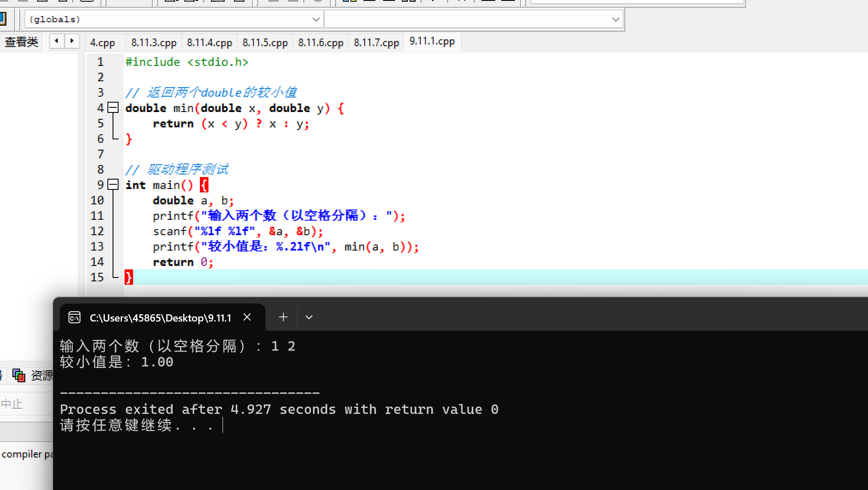Screen dimensions: 868x490
Task: Open the 8.11.3.cpp tab
Action: pos(154,43)
